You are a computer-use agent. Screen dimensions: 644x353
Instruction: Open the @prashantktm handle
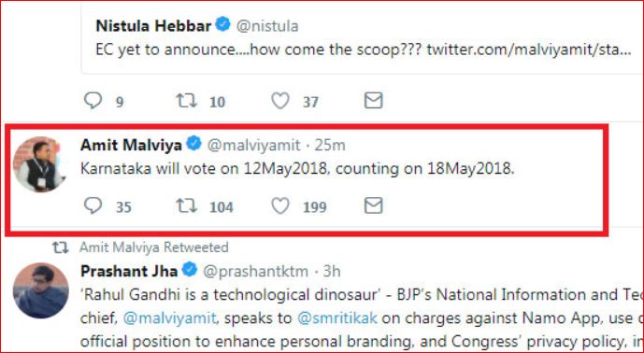255,272
